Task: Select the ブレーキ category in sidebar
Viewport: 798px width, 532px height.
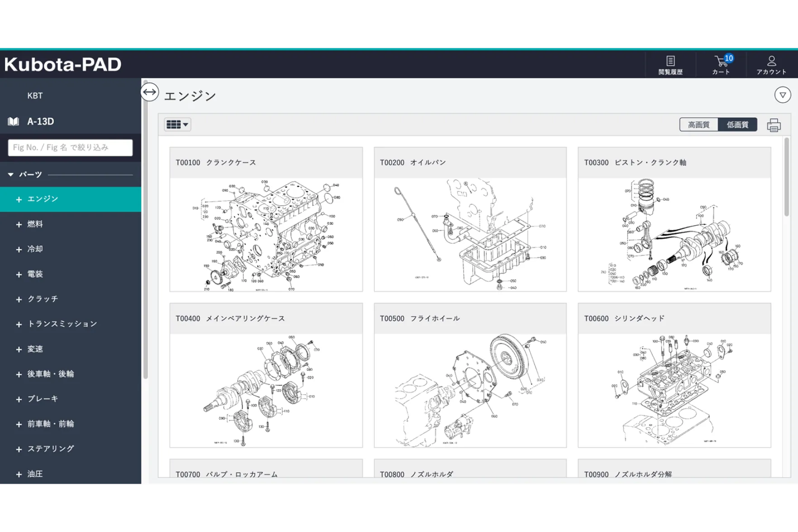Action: 43,399
